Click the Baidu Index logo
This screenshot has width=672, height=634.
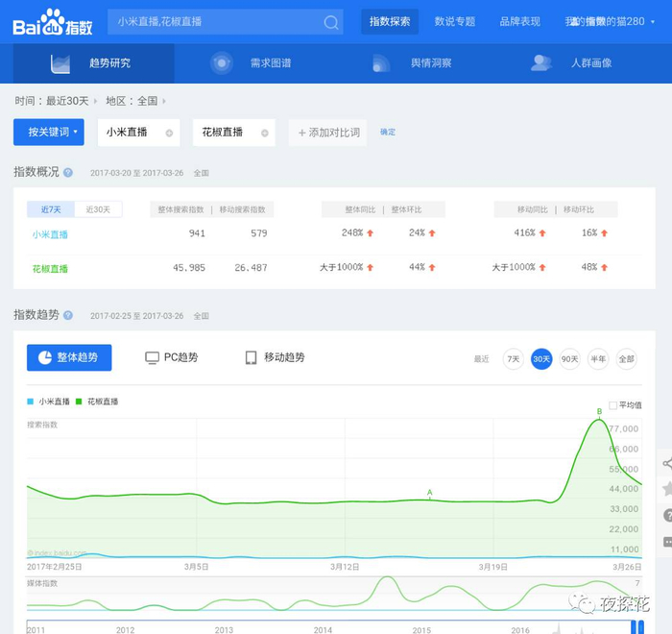[x=52, y=22]
